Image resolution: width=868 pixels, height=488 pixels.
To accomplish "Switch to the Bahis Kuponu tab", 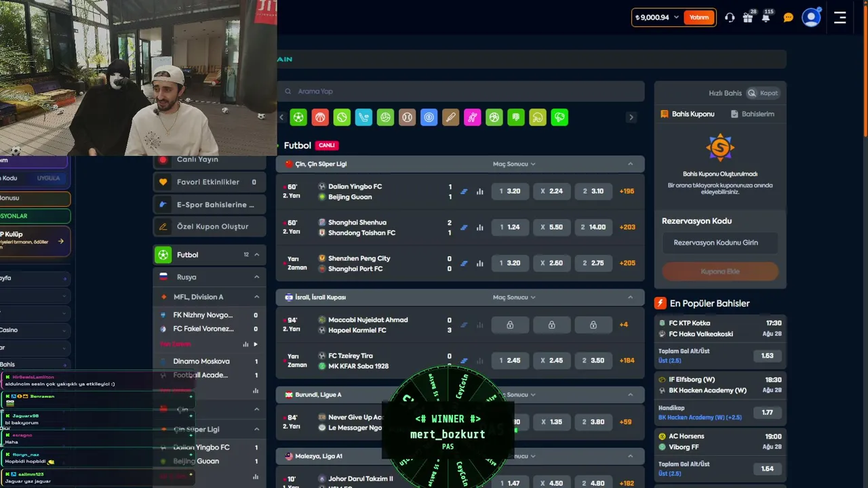I will tap(688, 115).
